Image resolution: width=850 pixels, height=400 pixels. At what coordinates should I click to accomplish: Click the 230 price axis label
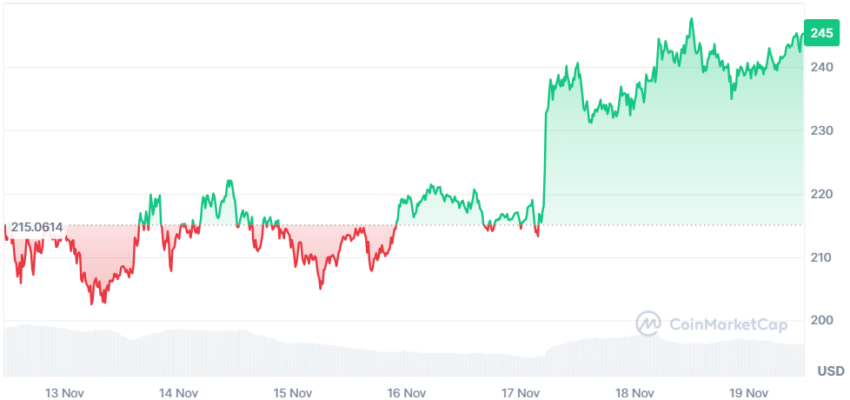pyautogui.click(x=822, y=130)
